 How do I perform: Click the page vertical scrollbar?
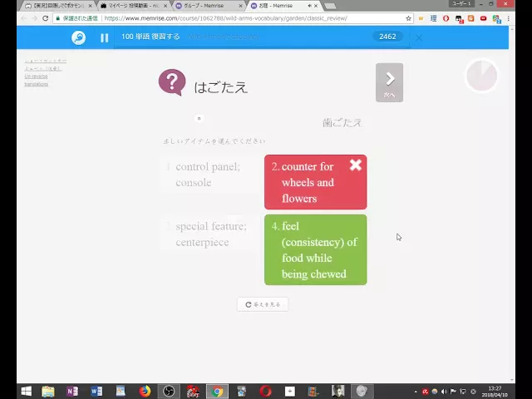point(512,204)
